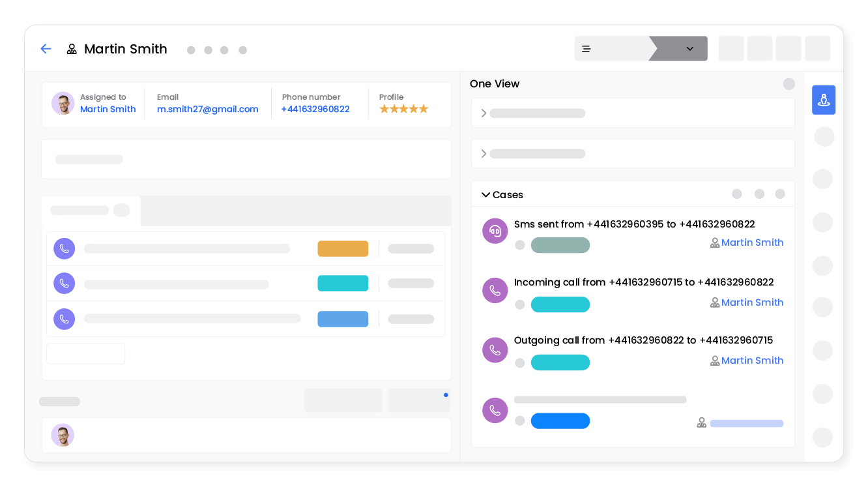Screen dimensions: 868x487
Task: Click phone icon on Incoming call case
Action: (x=495, y=290)
